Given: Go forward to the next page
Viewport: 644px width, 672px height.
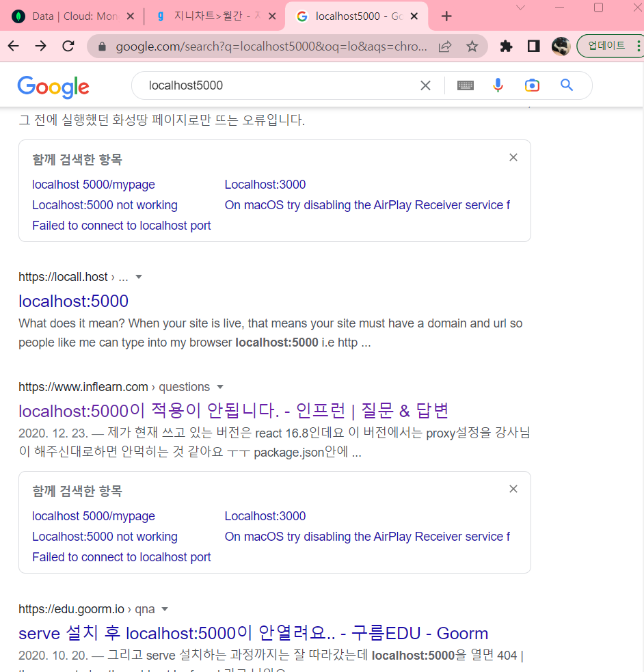Looking at the screenshot, I should pyautogui.click(x=41, y=46).
